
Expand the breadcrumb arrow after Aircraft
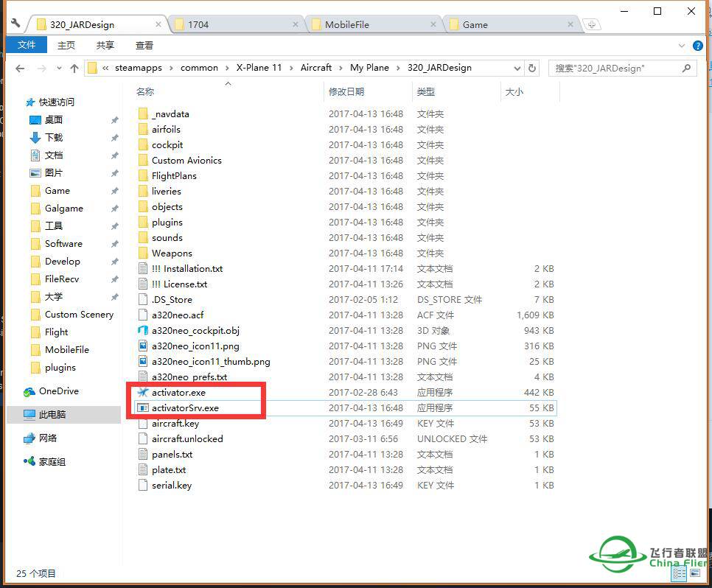pos(341,68)
